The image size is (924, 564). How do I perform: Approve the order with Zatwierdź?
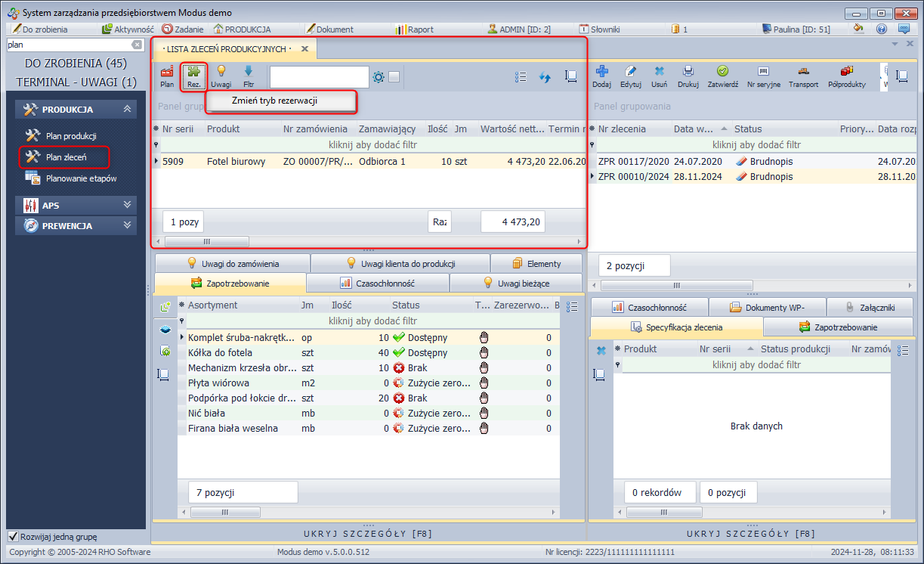[722, 76]
